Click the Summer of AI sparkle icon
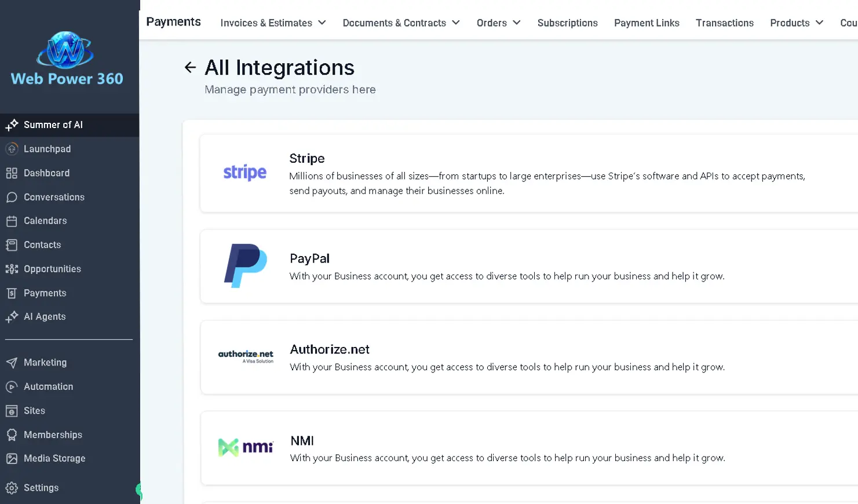This screenshot has width=858, height=504. click(x=12, y=125)
